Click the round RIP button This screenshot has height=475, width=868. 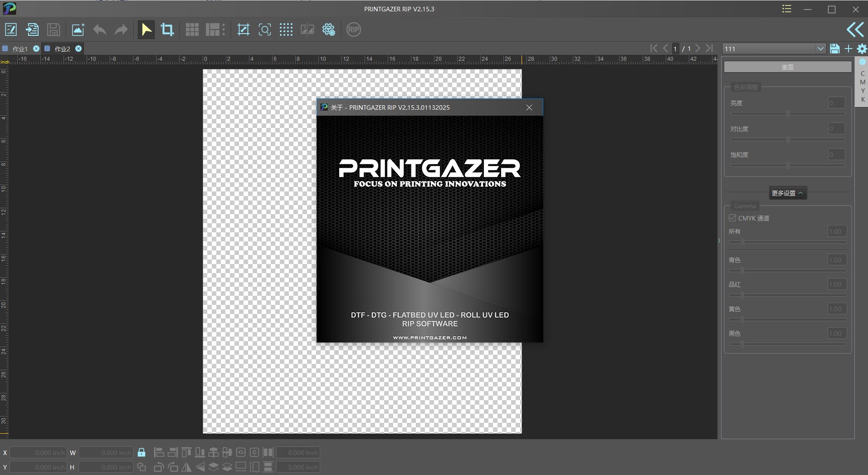[354, 30]
